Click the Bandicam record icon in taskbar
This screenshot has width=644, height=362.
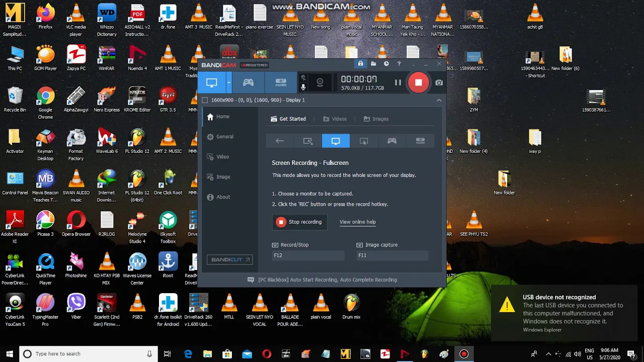[464, 354]
